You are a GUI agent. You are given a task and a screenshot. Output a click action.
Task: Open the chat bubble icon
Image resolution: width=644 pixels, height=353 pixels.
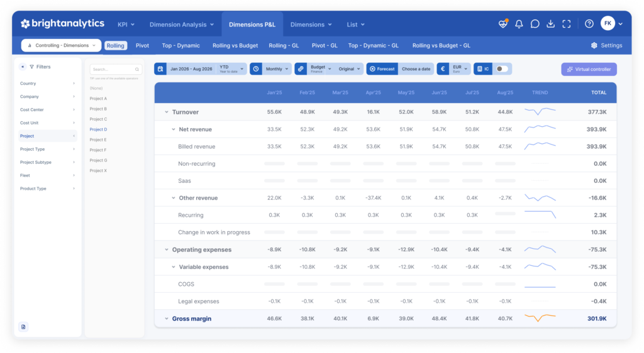pos(535,24)
